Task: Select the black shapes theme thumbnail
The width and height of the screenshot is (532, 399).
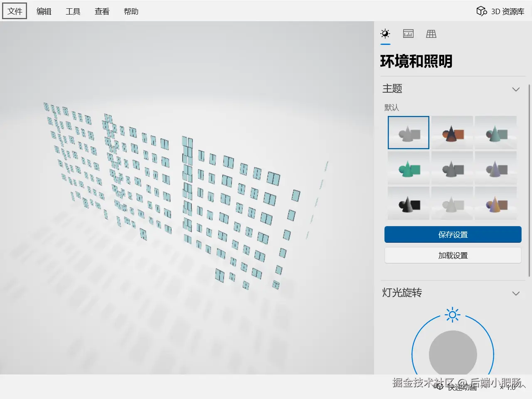Action: (409, 203)
